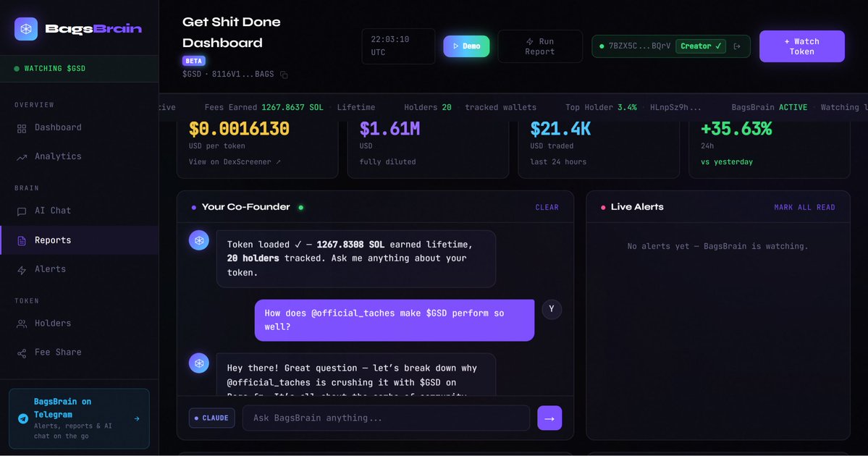
Task: Click the Run Report button
Action: pyautogui.click(x=540, y=46)
